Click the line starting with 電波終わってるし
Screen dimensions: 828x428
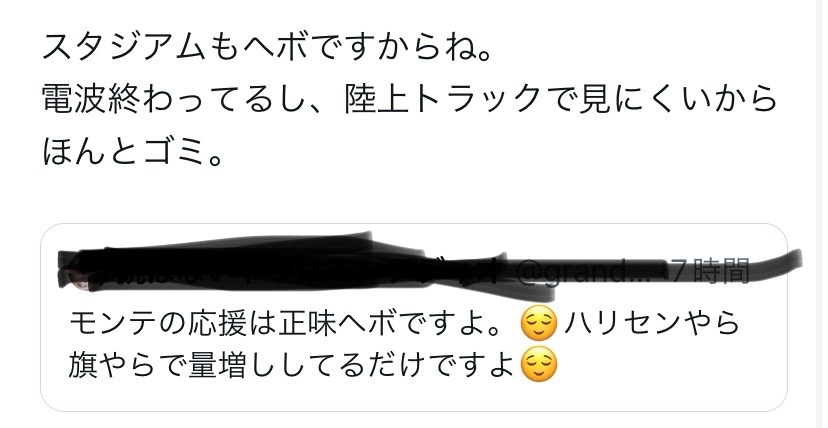[409, 100]
